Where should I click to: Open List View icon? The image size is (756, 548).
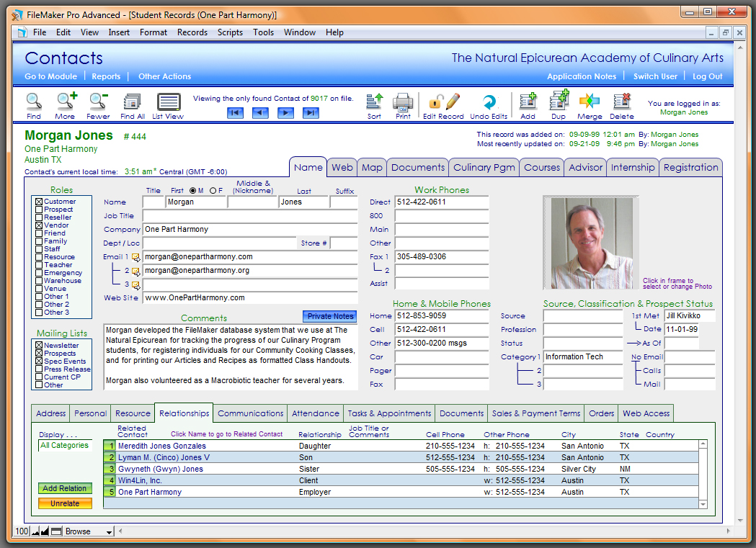[168, 102]
